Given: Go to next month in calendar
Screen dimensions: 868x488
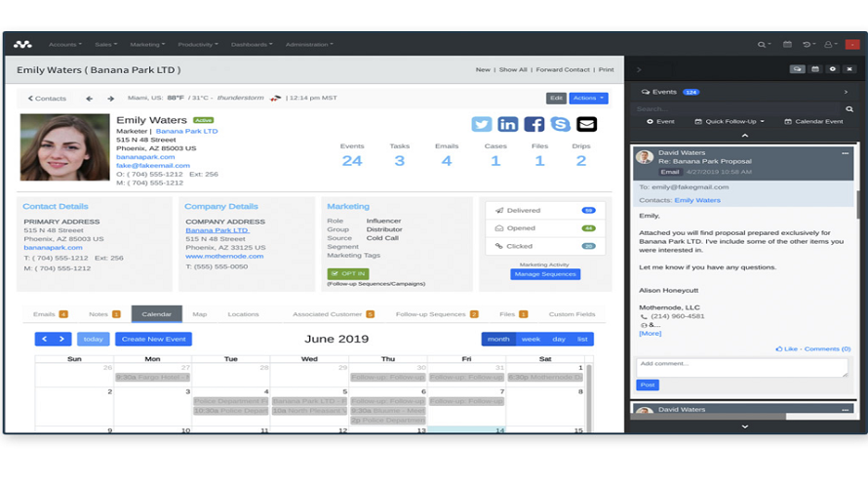Looking at the screenshot, I should (x=62, y=339).
